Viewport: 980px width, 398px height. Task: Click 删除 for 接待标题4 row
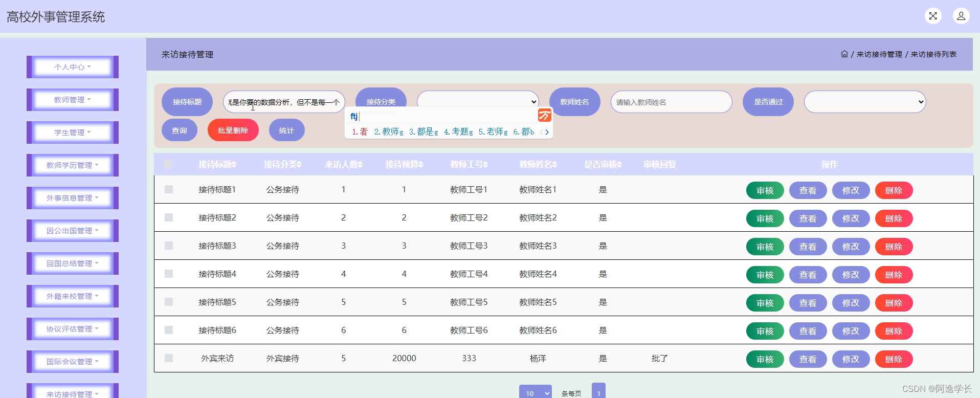[894, 275]
